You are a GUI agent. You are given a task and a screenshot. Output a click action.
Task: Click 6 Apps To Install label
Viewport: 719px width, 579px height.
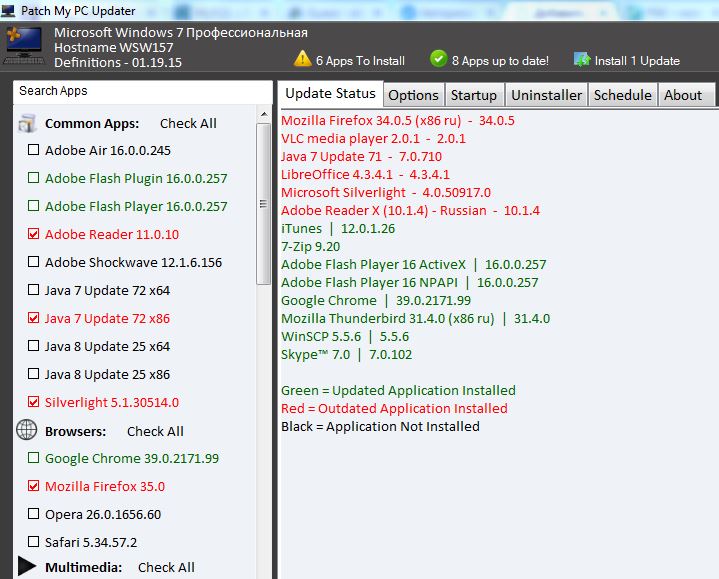click(x=360, y=61)
